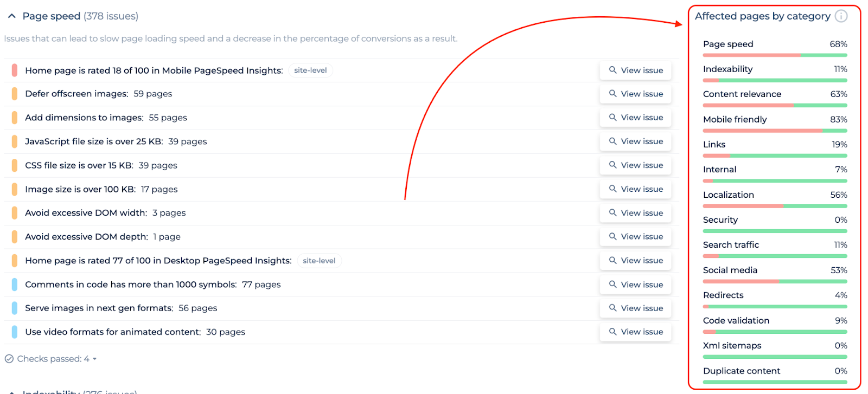Select the Content relevance category

click(775, 98)
